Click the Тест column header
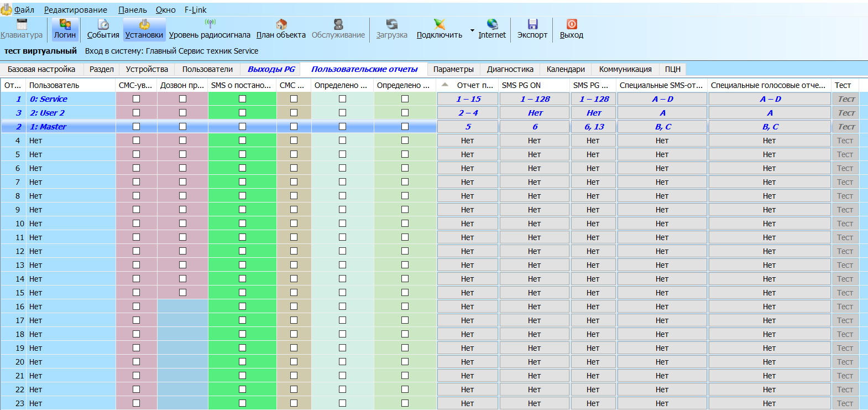This screenshot has width=868, height=410. pyautogui.click(x=845, y=85)
